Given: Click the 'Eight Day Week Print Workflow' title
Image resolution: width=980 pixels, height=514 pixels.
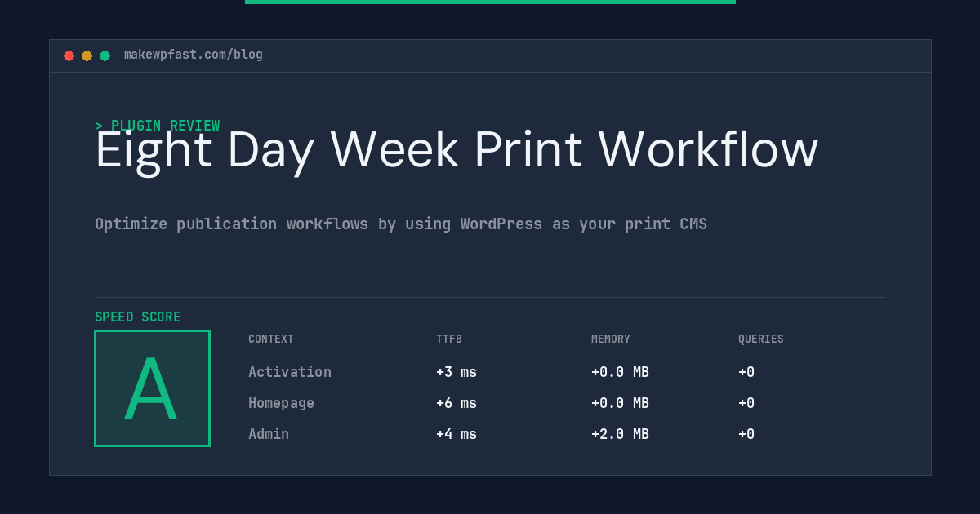Looking at the screenshot, I should tap(457, 150).
